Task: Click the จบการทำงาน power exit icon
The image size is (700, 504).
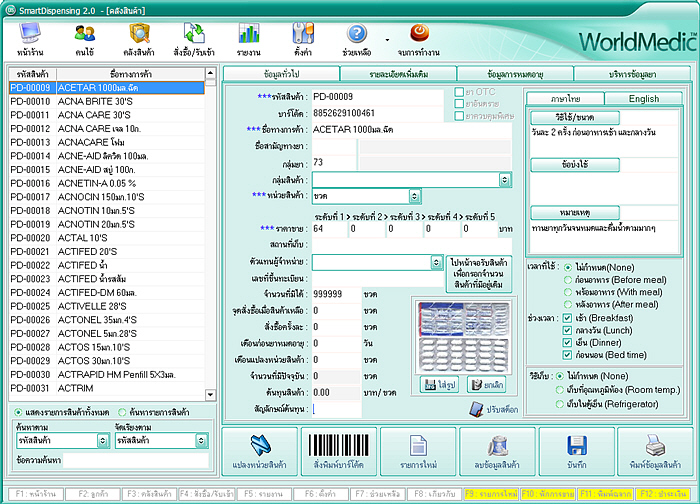Action: [419, 33]
